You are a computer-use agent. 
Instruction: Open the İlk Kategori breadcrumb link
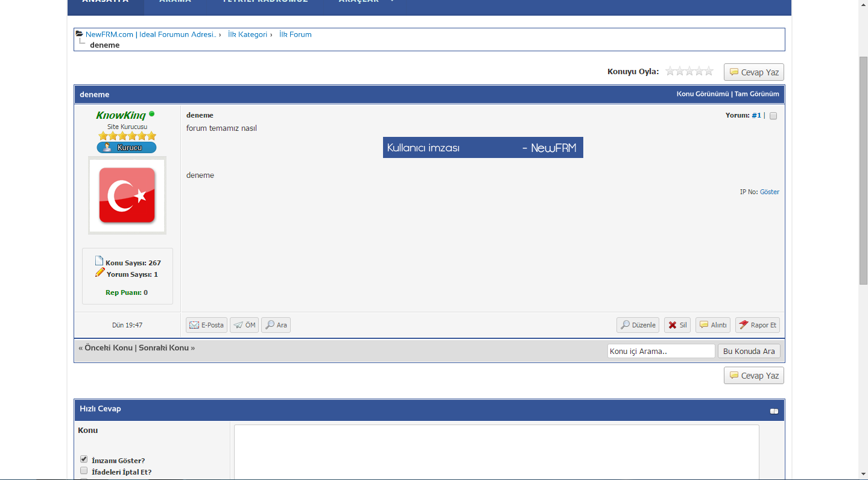pyautogui.click(x=247, y=34)
